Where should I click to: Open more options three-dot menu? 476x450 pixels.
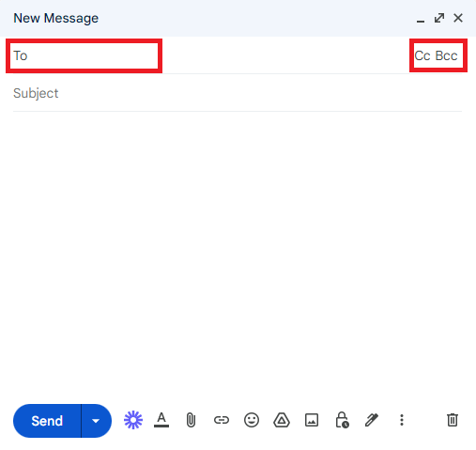402,420
